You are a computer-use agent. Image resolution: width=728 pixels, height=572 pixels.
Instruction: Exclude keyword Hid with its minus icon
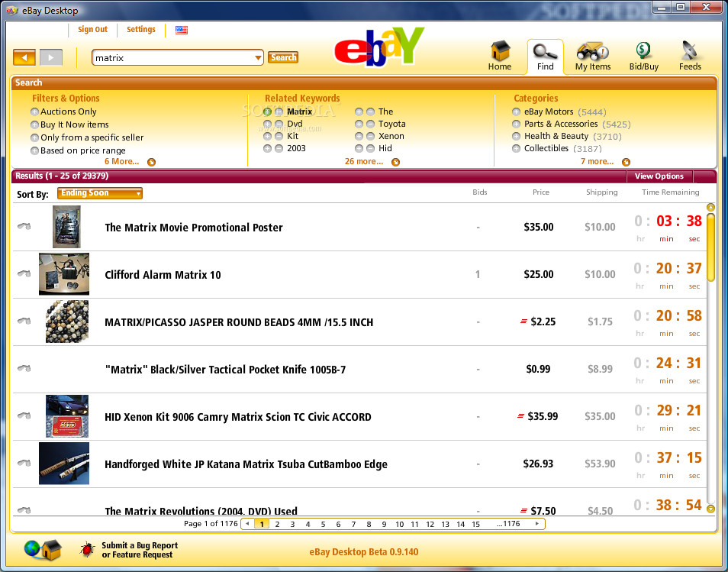pos(371,148)
